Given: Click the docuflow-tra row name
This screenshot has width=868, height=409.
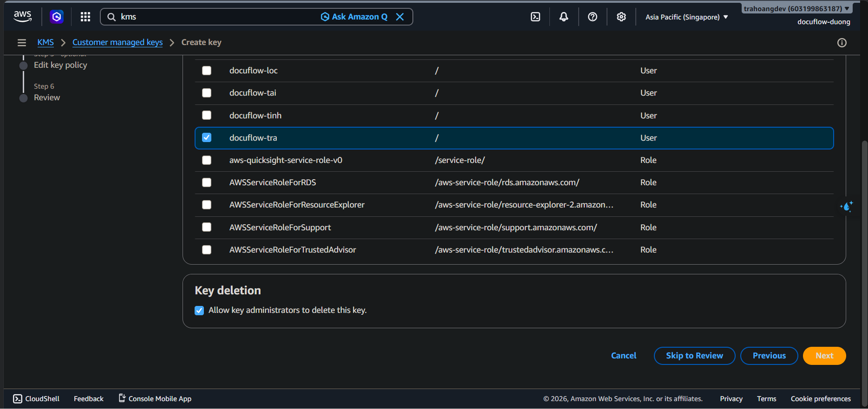Looking at the screenshot, I should point(253,138).
